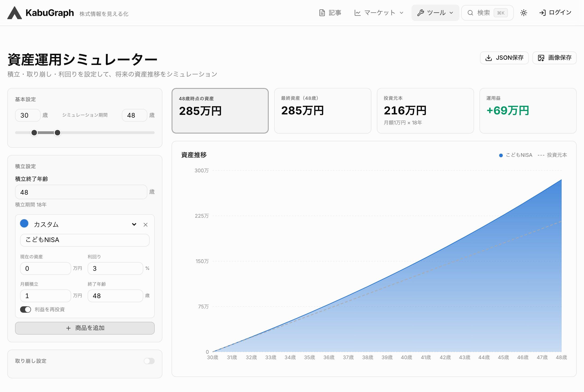Image resolution: width=584 pixels, height=392 pixels.
Task: Enable the 取り崩し設定 toggle
Action: click(x=149, y=361)
